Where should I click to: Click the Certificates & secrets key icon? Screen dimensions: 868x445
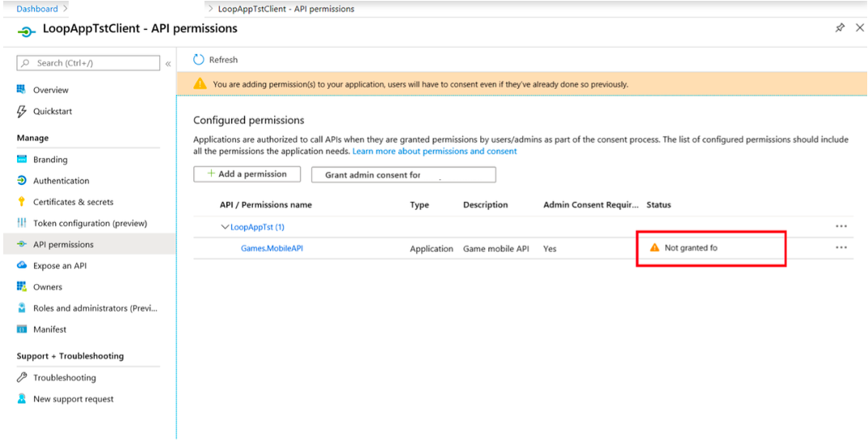[22, 202]
